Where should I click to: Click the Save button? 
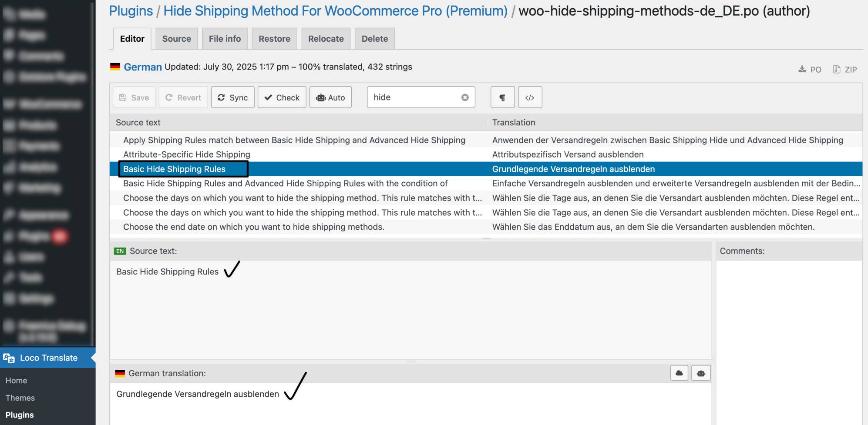tap(134, 97)
